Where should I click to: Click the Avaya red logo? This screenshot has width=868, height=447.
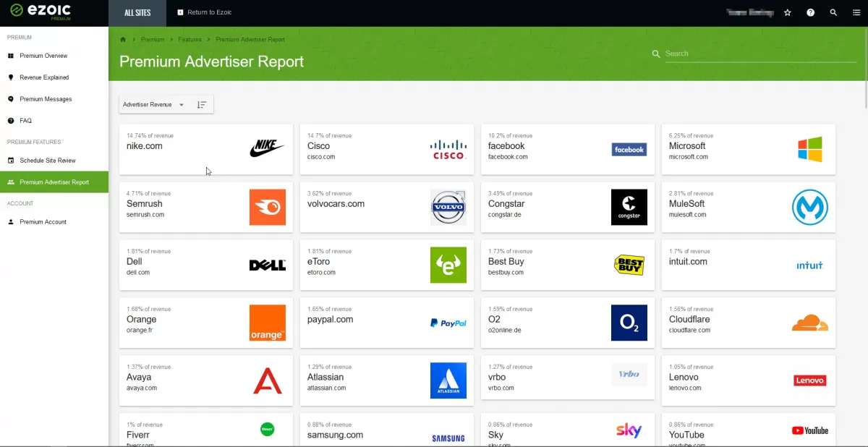coord(268,380)
